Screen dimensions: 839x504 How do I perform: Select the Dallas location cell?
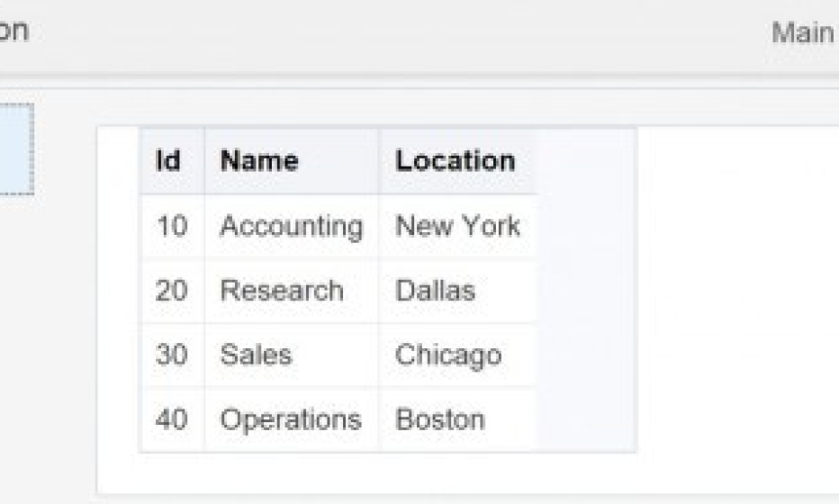435,291
